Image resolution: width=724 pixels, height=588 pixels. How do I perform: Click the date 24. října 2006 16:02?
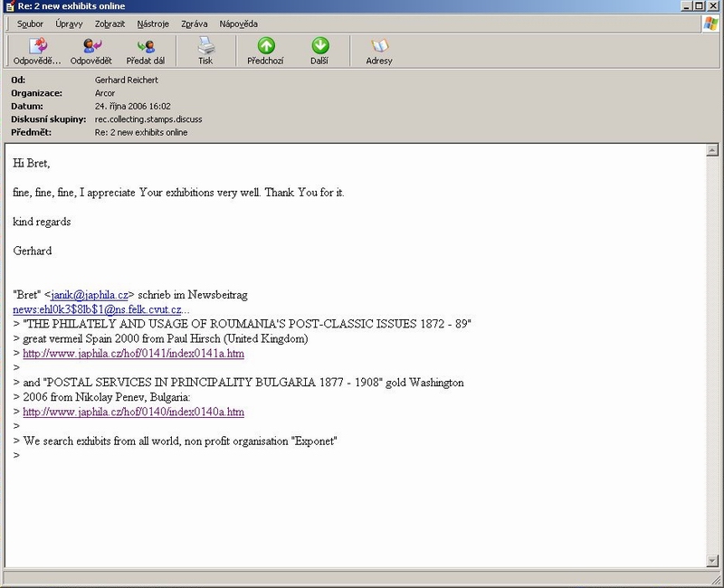tap(132, 106)
